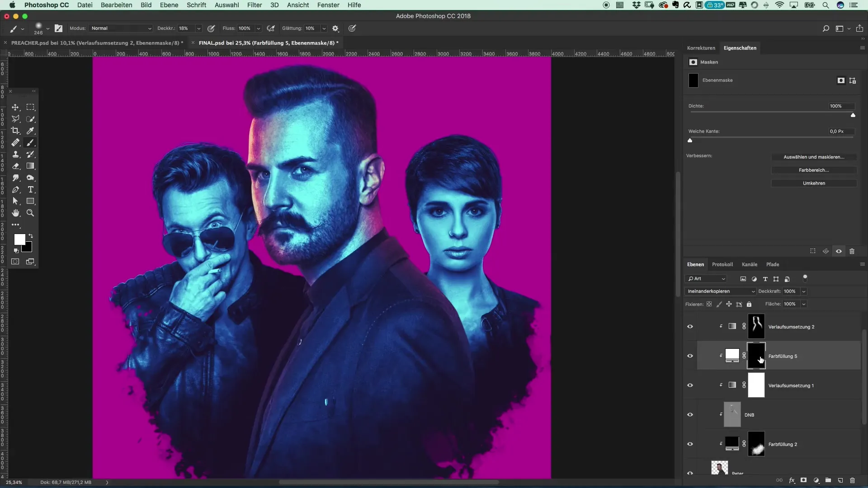This screenshot has height=488, width=868.
Task: Toggle mask visibility eye in Eigenschaften panel
Action: [x=839, y=251]
